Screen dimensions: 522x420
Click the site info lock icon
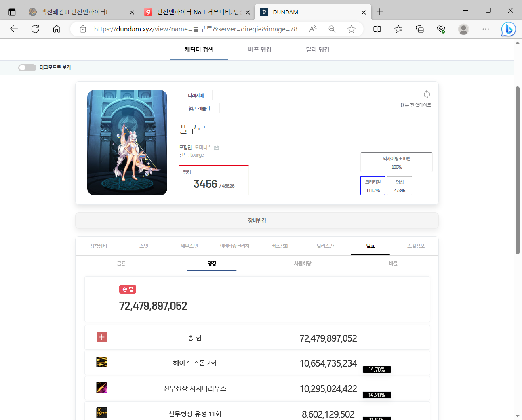83,29
